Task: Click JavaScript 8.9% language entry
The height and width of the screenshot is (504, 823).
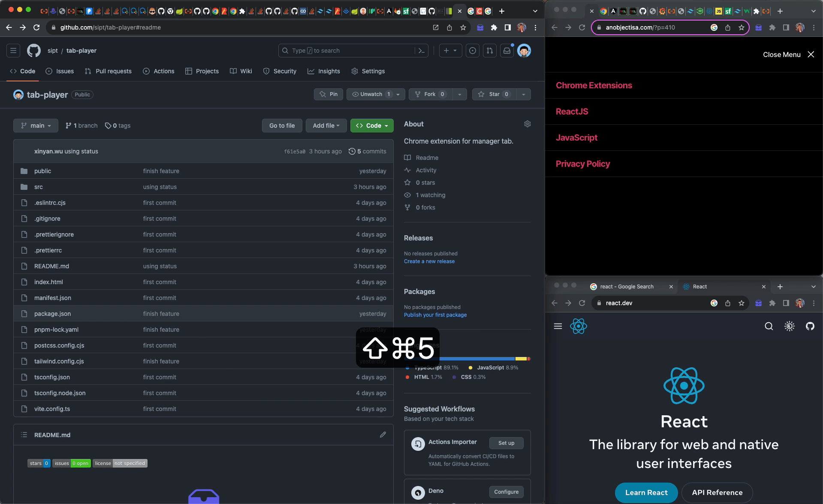Action: (493, 368)
